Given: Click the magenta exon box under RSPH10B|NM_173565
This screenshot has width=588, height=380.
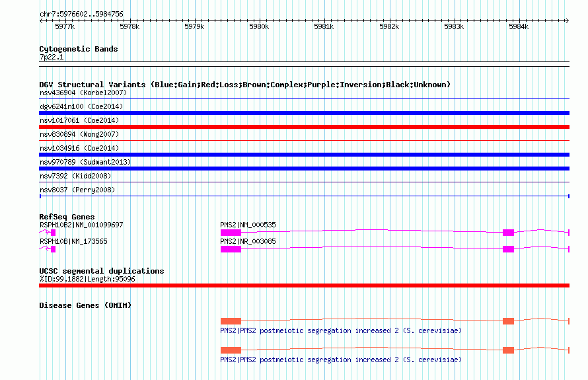Looking at the screenshot, I should 54,249.
